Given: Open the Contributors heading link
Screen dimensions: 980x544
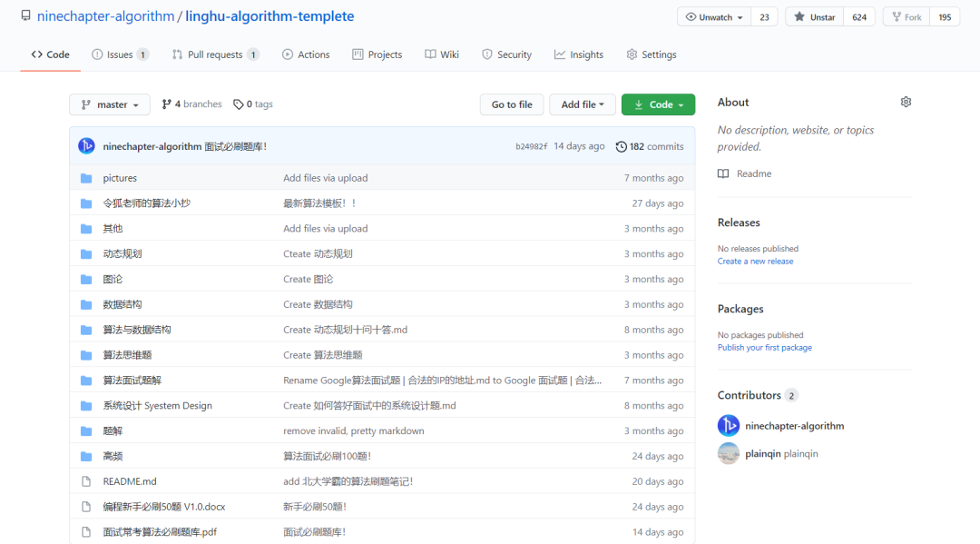Looking at the screenshot, I should click(x=758, y=395).
